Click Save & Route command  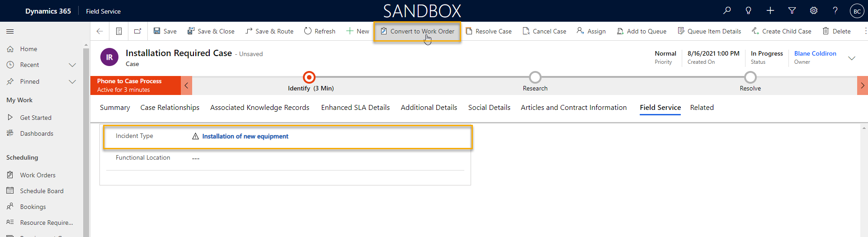click(269, 31)
